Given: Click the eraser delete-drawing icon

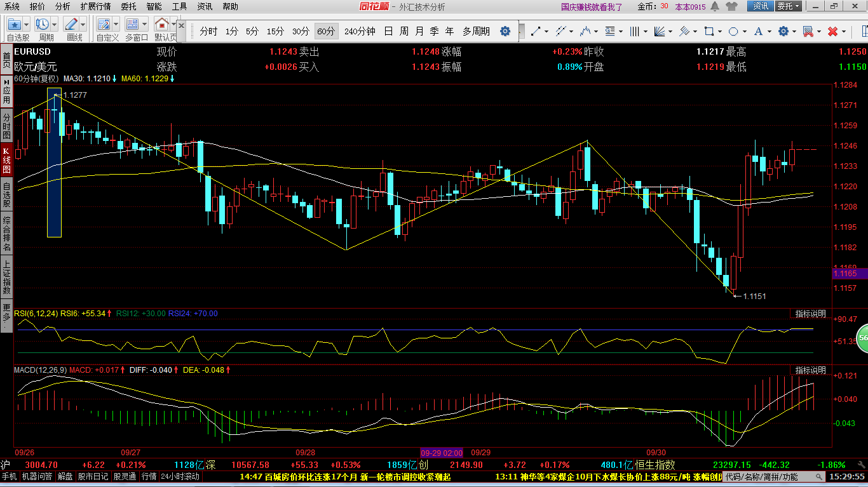Looking at the screenshot, I should 808,31.
